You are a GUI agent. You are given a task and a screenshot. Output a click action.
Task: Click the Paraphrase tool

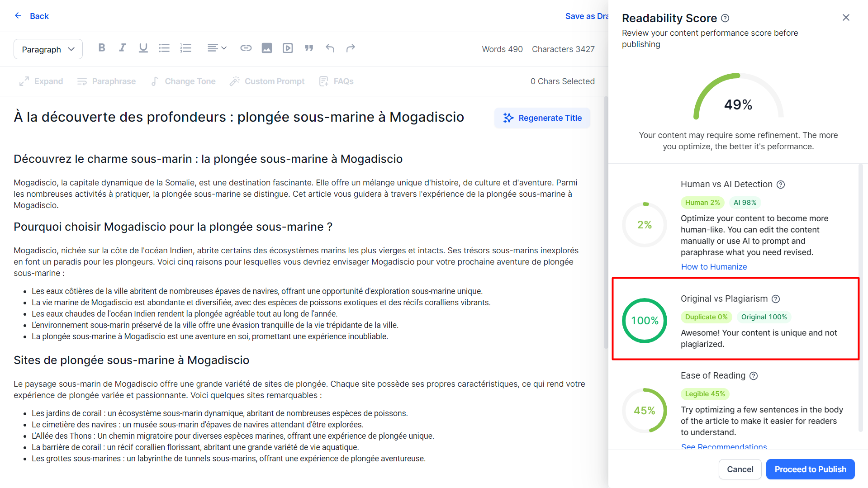pyautogui.click(x=106, y=81)
